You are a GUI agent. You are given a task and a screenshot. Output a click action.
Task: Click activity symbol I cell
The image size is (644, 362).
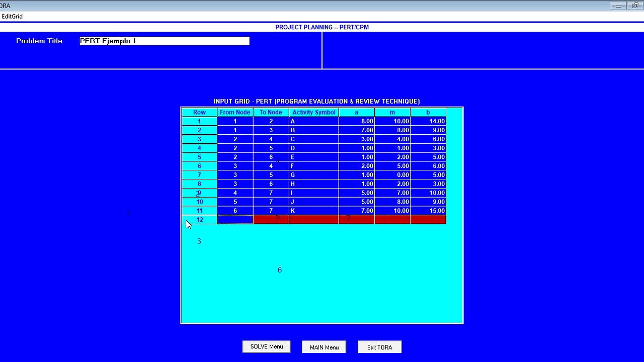point(313,193)
